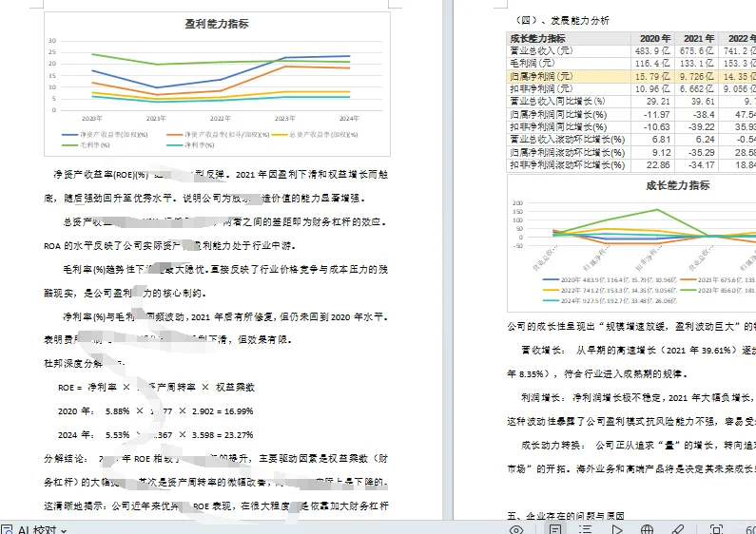This screenshot has width=756, height=534.
Task: Click cell value 29.21
Action: tap(652, 102)
